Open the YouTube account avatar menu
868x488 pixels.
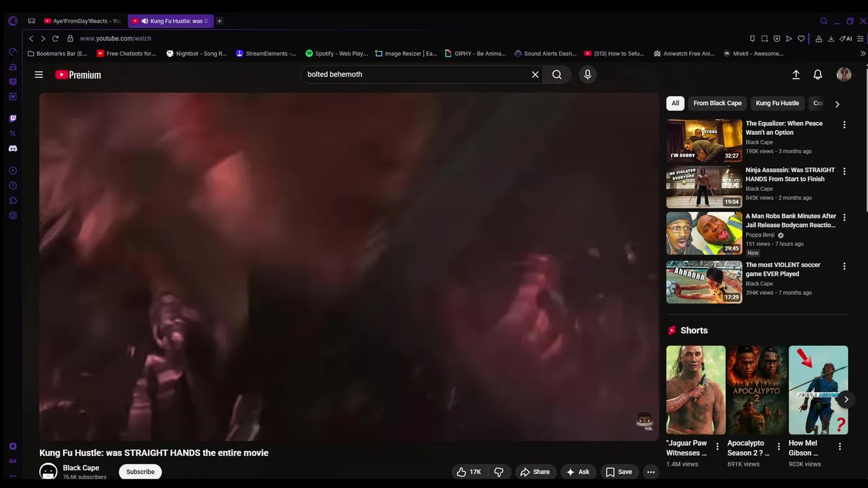pyautogui.click(x=844, y=75)
